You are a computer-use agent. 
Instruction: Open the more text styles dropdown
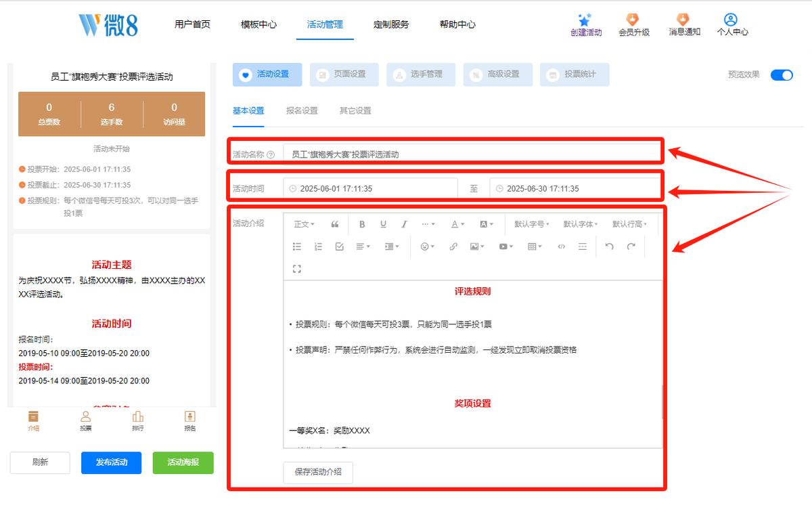[428, 224]
